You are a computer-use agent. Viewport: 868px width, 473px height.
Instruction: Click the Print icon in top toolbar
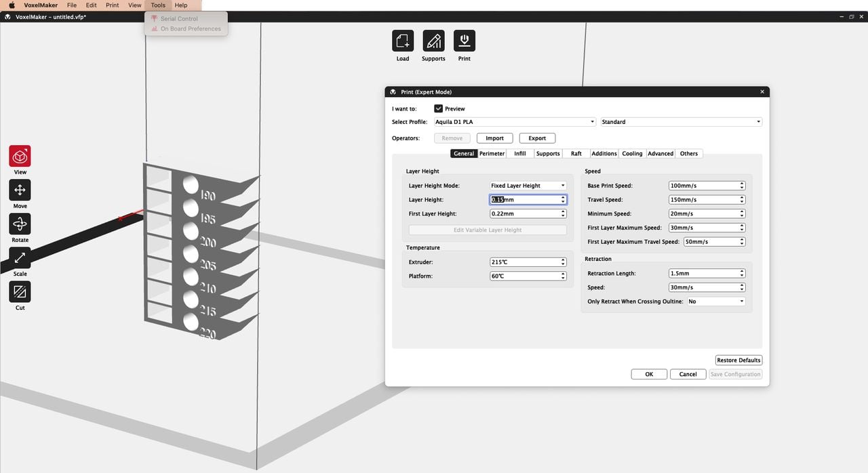point(464,41)
